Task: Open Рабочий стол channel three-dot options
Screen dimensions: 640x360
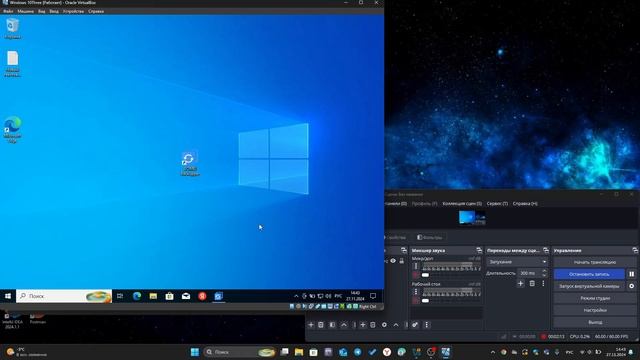Action: coord(416,292)
